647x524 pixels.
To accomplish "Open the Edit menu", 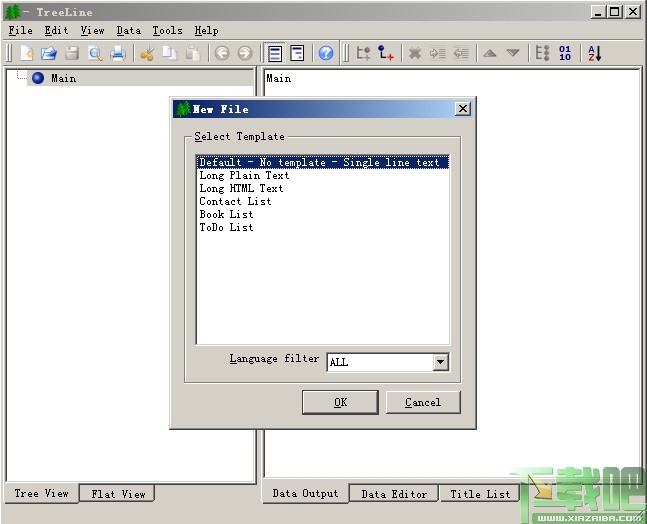I will tap(56, 31).
